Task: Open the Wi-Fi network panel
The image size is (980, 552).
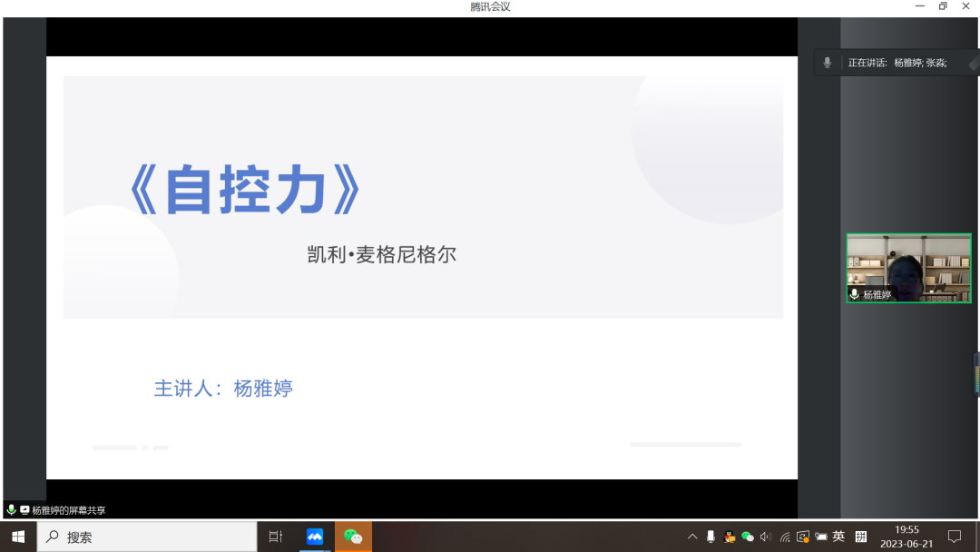Action: pos(785,537)
